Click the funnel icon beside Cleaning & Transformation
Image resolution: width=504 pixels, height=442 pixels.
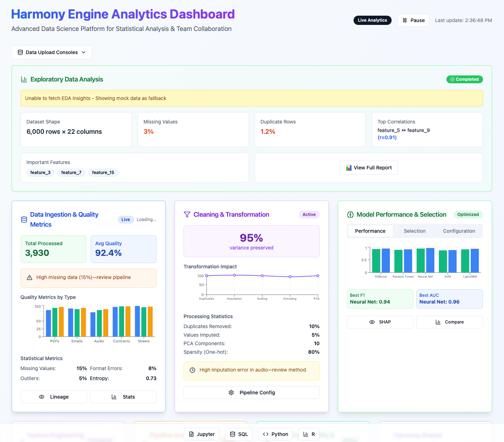point(187,215)
